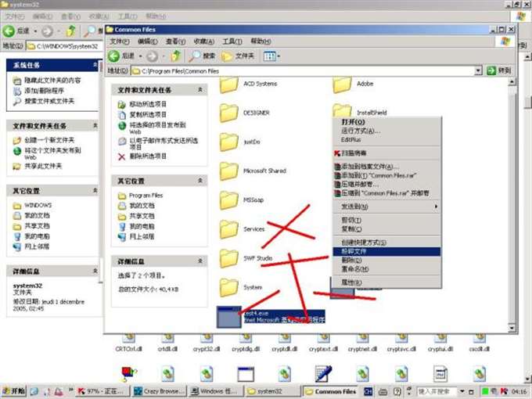Click highlighted entry in context menu

tap(386, 251)
